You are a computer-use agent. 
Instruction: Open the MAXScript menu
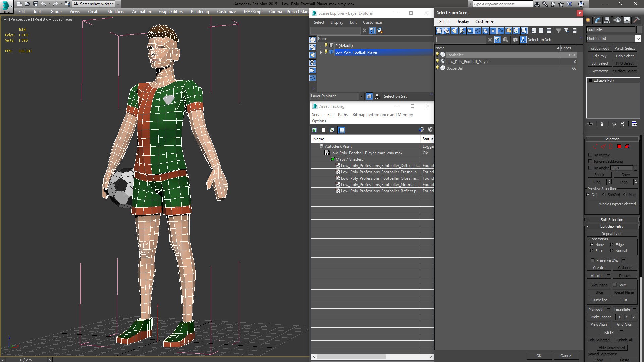[x=253, y=11]
